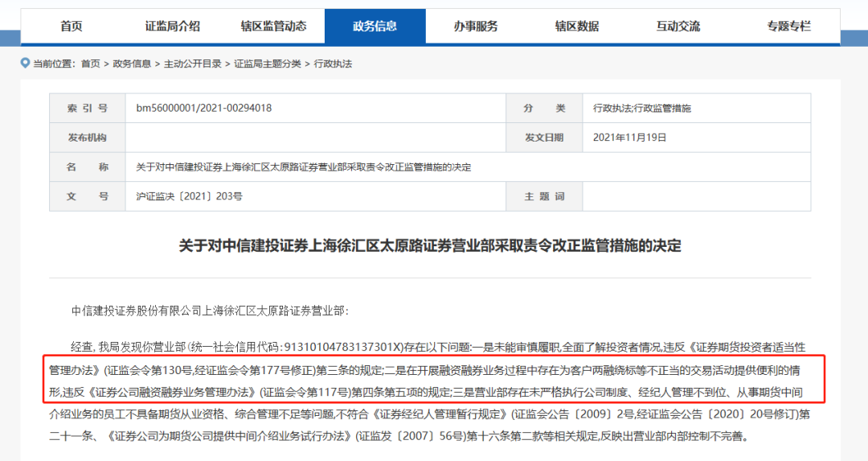Viewport: 868px width, 461px height.
Task: Click the location pin icon by 当前位置
Action: [x=25, y=64]
